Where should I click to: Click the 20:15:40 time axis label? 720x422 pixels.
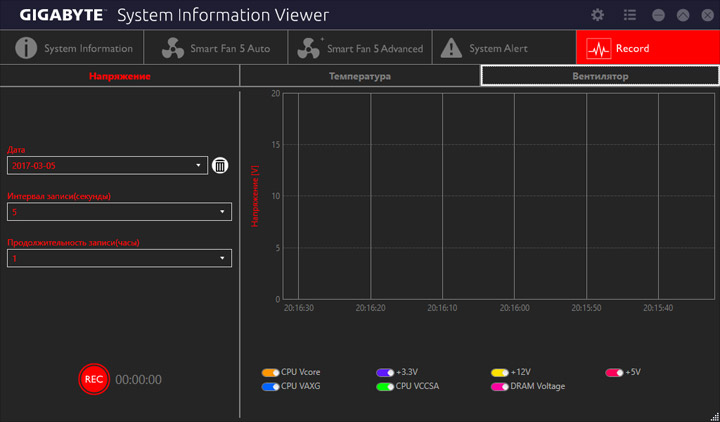point(658,308)
